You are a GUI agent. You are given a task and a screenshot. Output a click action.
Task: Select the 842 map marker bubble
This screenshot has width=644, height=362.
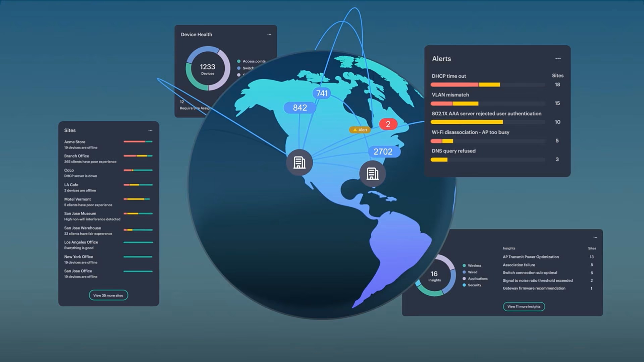[300, 108]
